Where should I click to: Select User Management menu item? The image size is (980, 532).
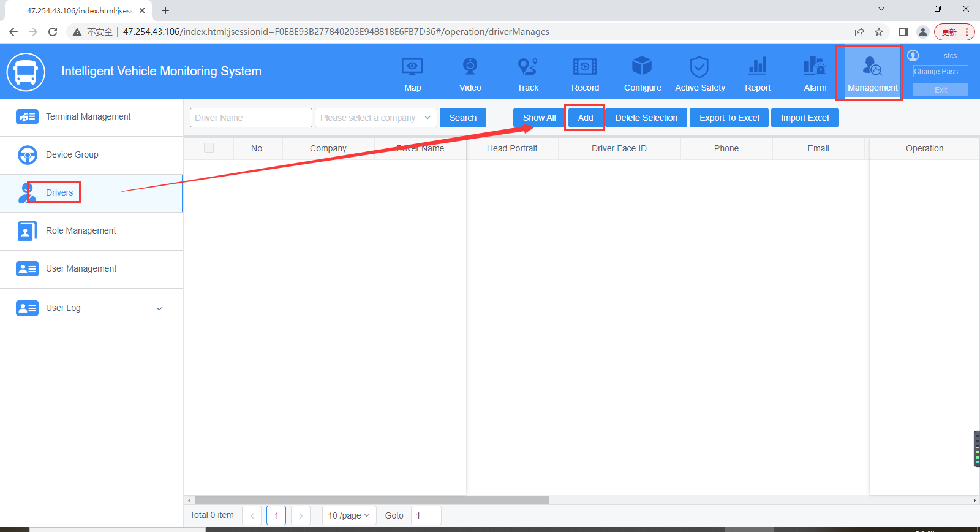pyautogui.click(x=91, y=269)
